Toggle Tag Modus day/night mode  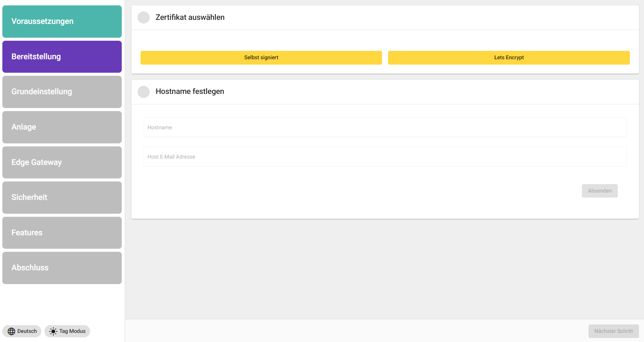point(67,331)
